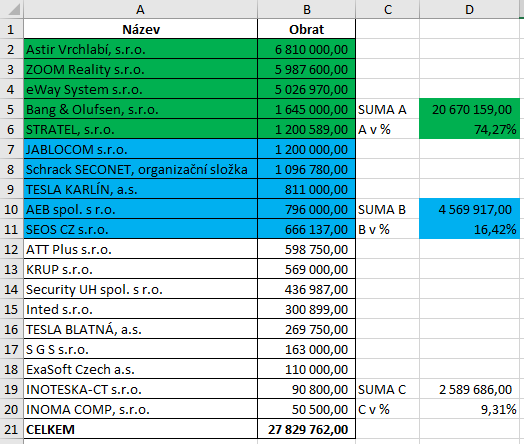Click TESLA KARLÍN, a.s. cell
524x444 pixels.
(141, 189)
